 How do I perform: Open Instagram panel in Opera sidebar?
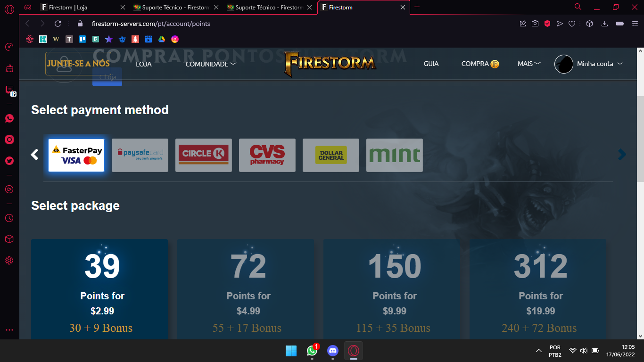[x=9, y=140]
